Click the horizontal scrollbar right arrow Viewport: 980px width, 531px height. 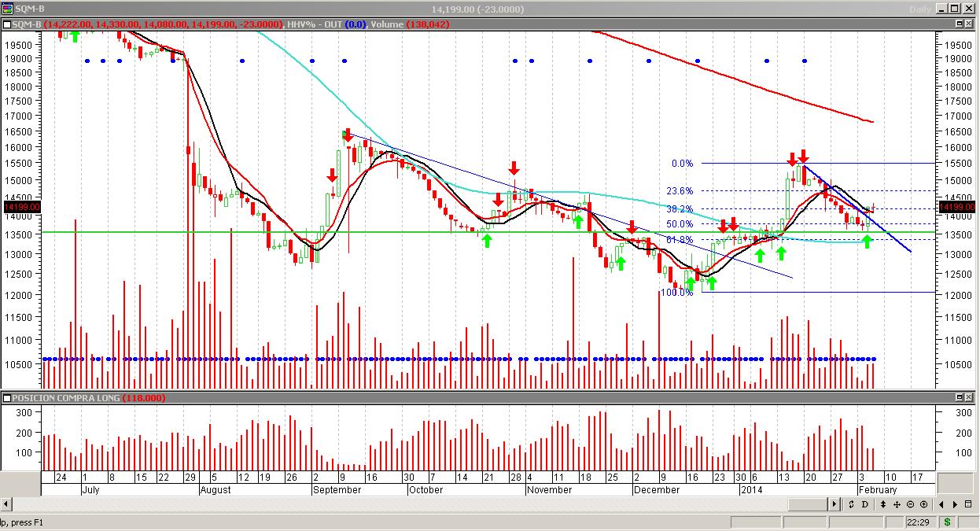(x=835, y=504)
